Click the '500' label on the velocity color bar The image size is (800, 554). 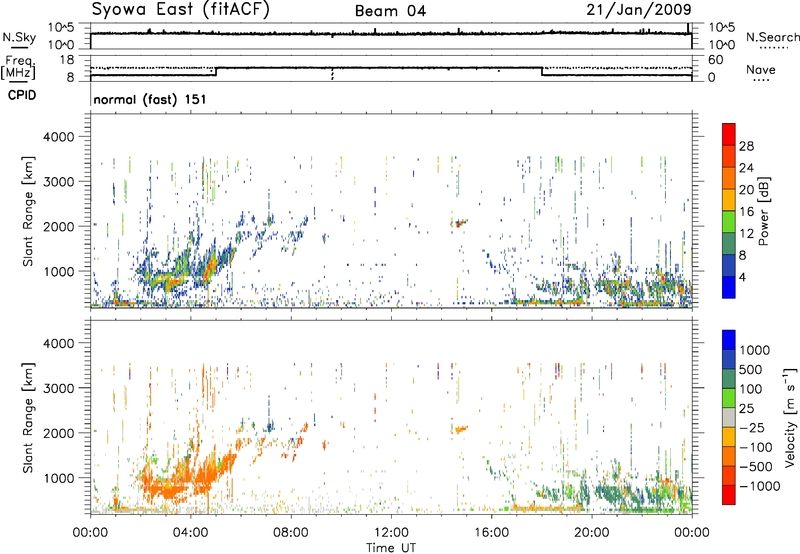(x=752, y=369)
